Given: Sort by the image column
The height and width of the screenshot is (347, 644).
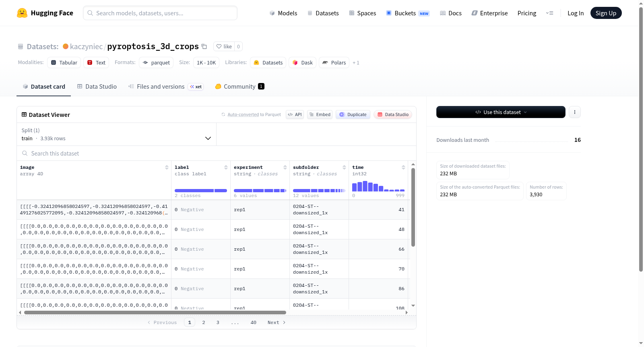Looking at the screenshot, I should pos(167,167).
